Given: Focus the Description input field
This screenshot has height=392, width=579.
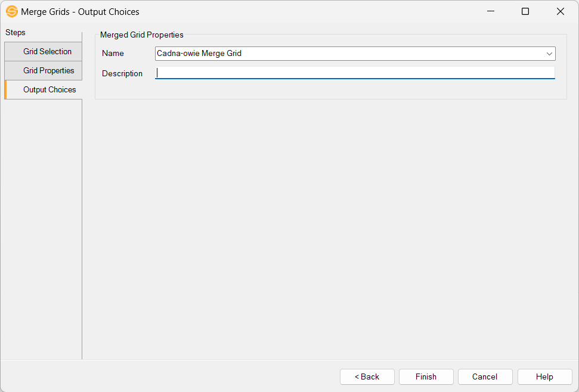Looking at the screenshot, I should [x=355, y=73].
